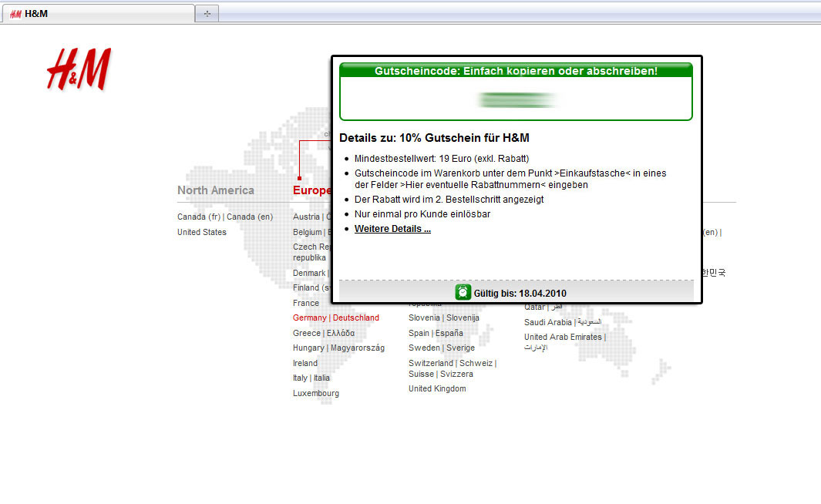Click the H&M logo
The height and width of the screenshot is (504, 821).
[79, 69]
